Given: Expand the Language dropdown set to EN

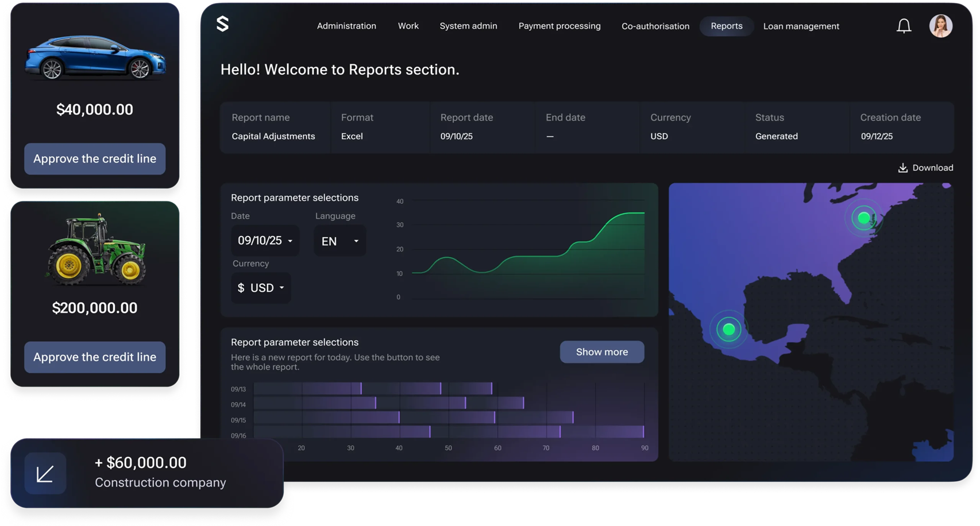Looking at the screenshot, I should [339, 241].
